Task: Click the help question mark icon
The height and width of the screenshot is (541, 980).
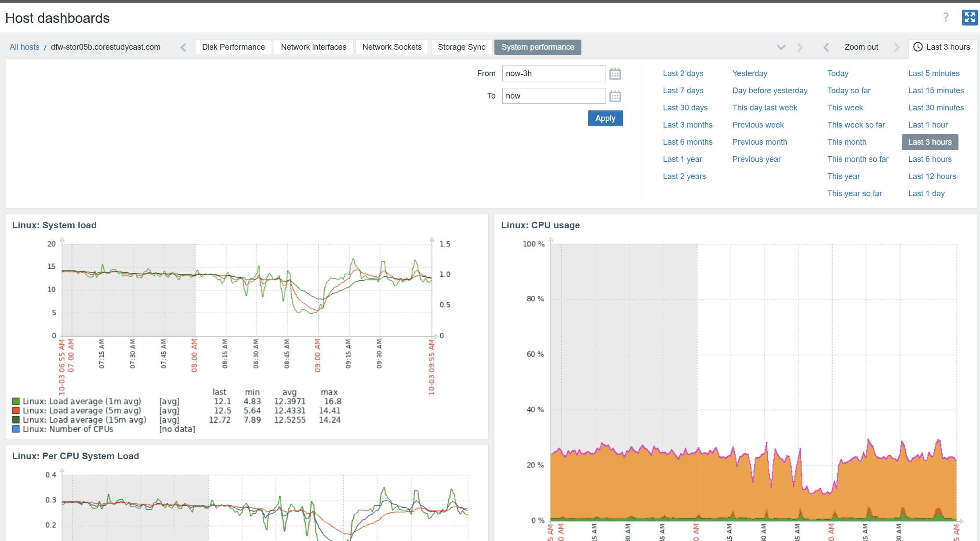Action: click(x=946, y=18)
